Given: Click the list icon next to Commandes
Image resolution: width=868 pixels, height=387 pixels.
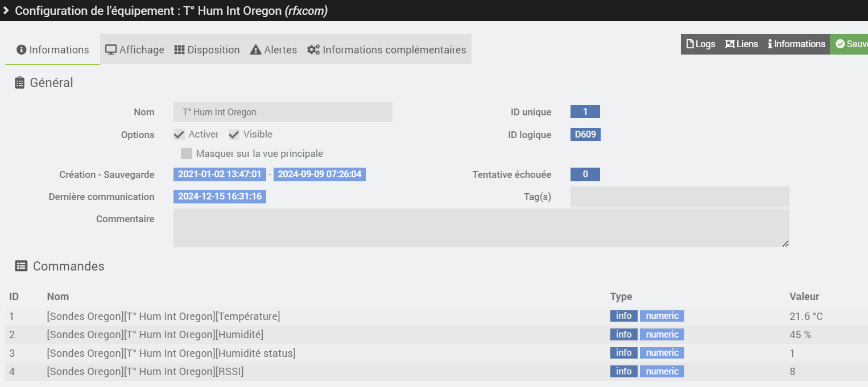Looking at the screenshot, I should 21,266.
